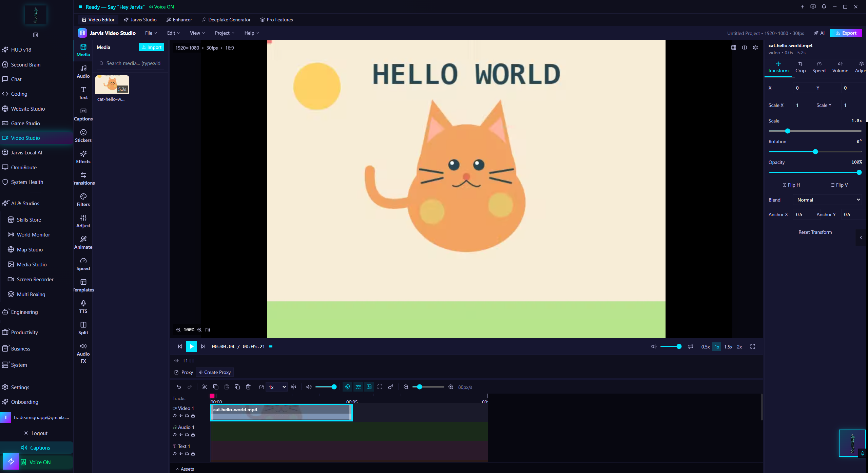Switch to the Enhancer tab
868x473 pixels.
[179, 20]
